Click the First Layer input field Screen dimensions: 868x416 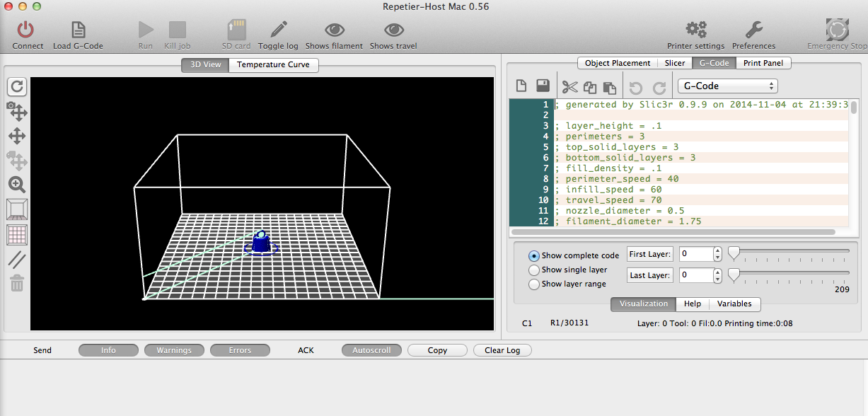tap(695, 254)
